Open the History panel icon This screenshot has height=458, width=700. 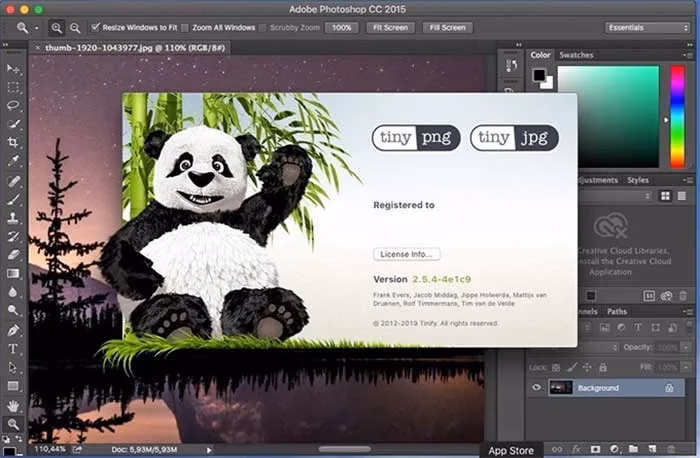(x=511, y=66)
